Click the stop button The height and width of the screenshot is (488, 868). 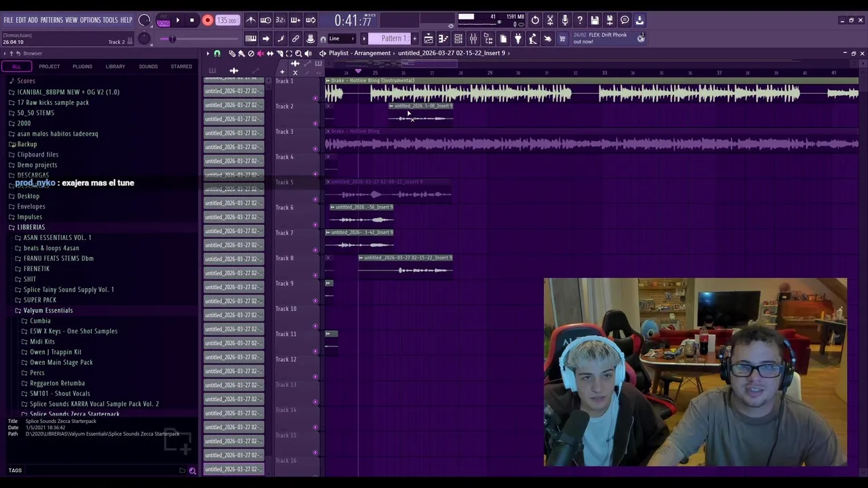[192, 20]
